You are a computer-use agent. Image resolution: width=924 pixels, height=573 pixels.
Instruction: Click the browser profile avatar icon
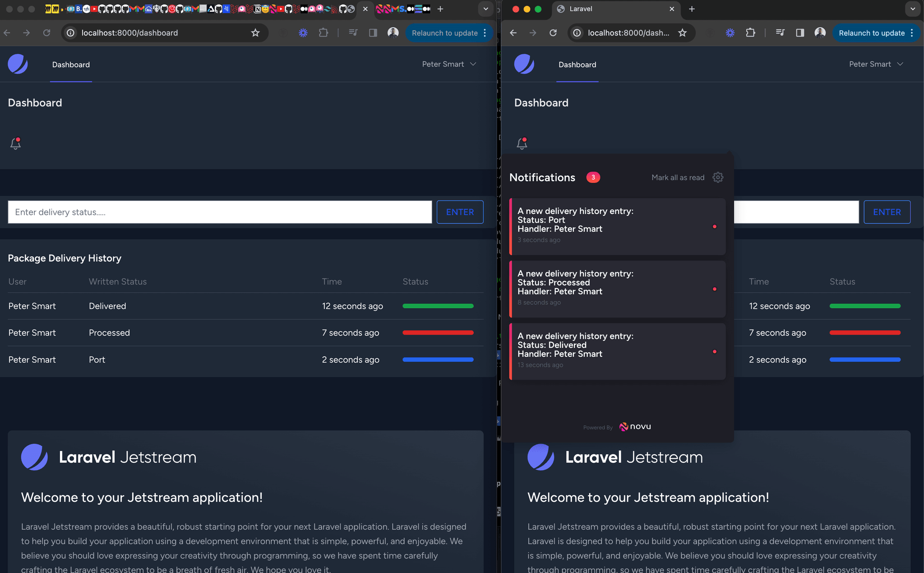click(x=393, y=33)
